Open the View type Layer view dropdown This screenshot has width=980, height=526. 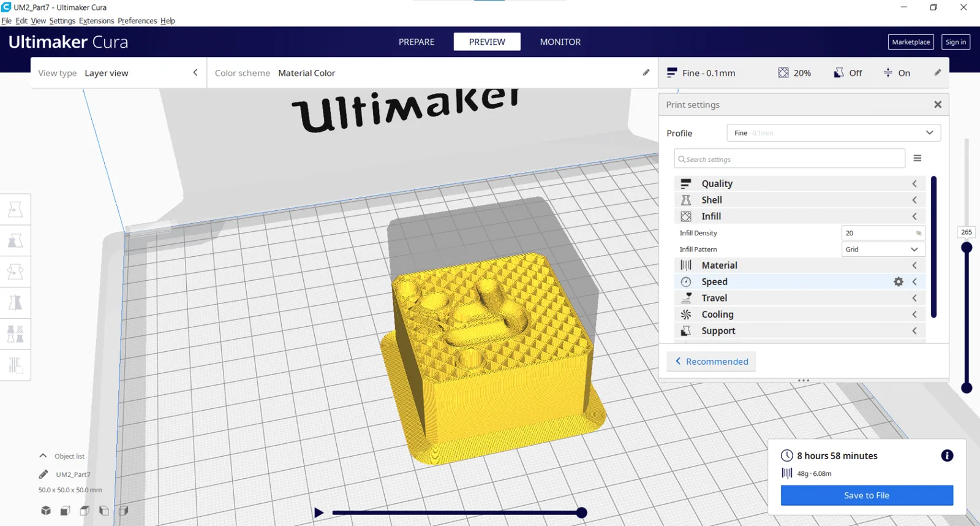point(119,73)
